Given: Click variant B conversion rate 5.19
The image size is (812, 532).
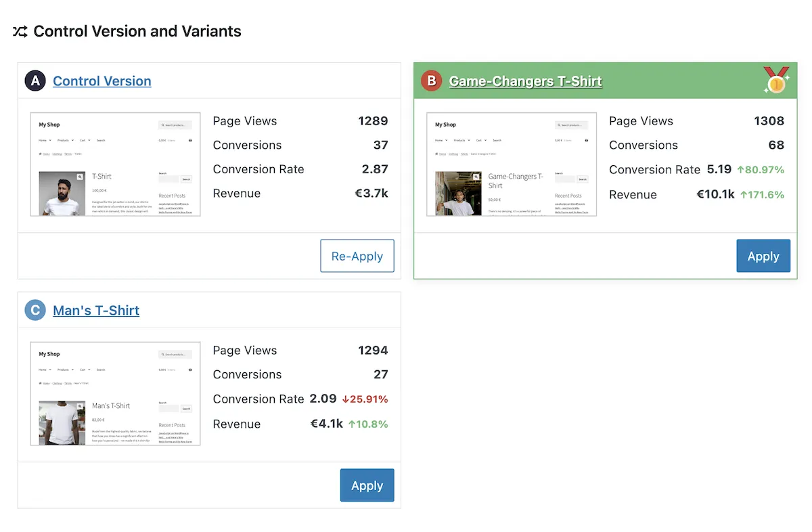Looking at the screenshot, I should point(719,169).
